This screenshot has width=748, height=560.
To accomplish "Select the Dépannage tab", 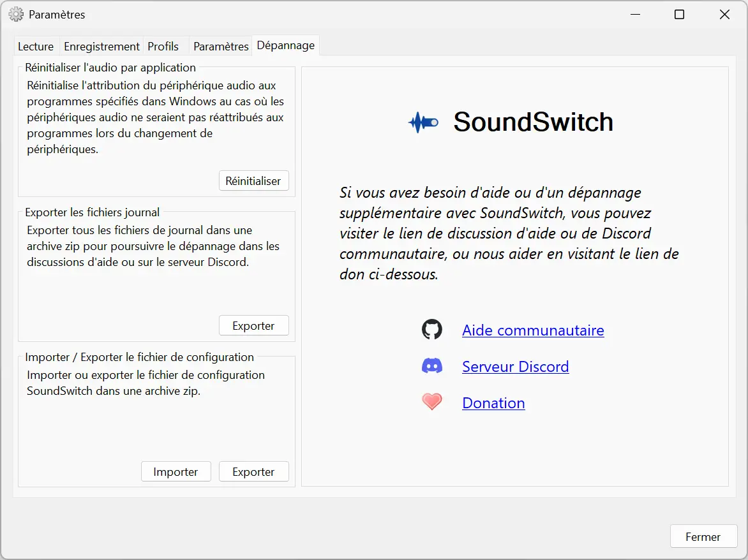I will (286, 45).
